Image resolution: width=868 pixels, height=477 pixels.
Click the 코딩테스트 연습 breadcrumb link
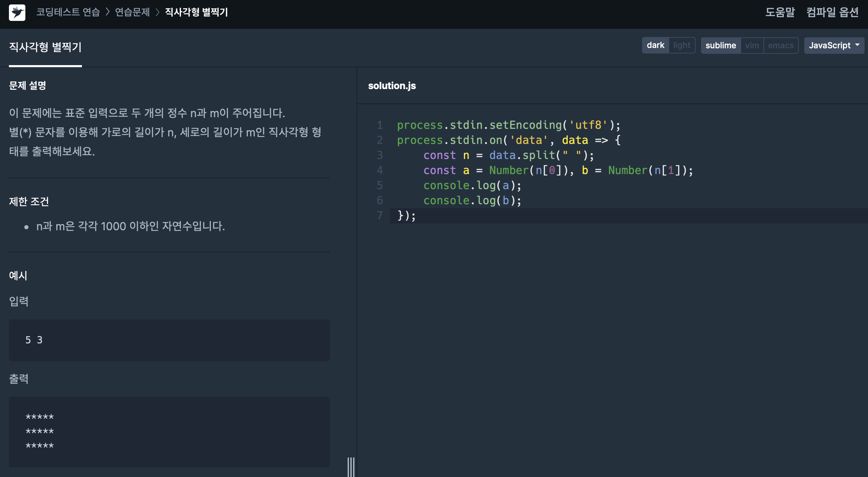click(68, 12)
